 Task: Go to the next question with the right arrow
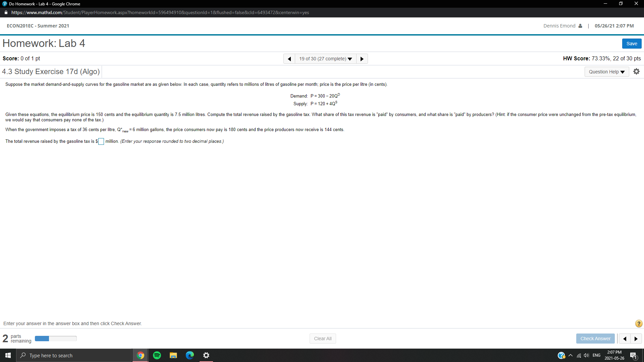[362, 58]
